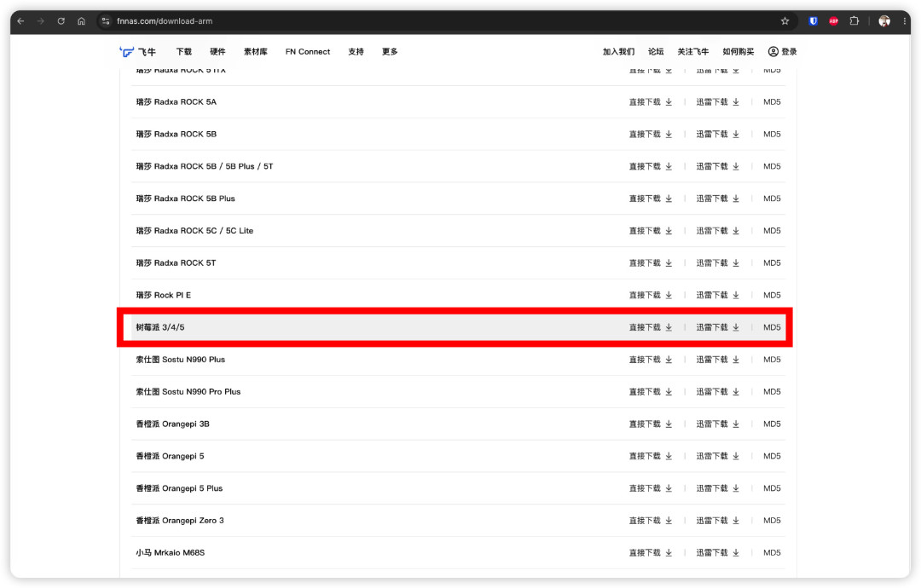Open the FN Connect menu item

308,52
